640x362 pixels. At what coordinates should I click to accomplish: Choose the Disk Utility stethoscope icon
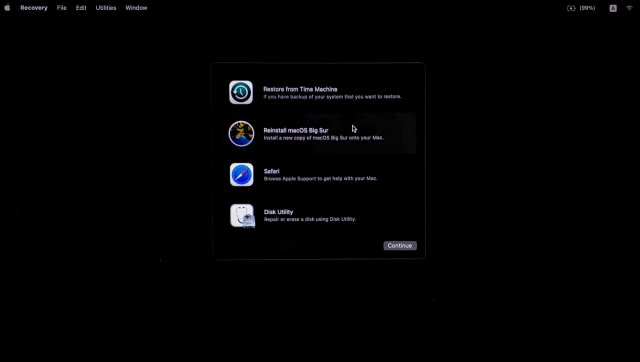point(242,215)
